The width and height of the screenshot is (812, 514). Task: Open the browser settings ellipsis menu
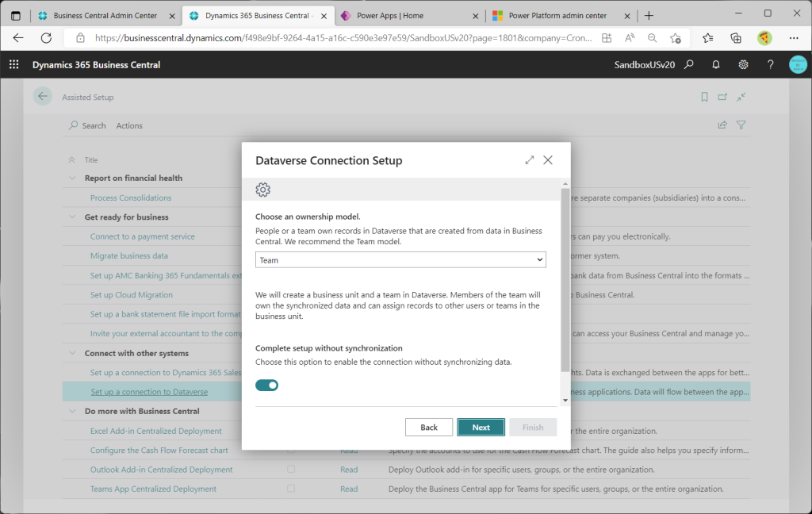794,38
